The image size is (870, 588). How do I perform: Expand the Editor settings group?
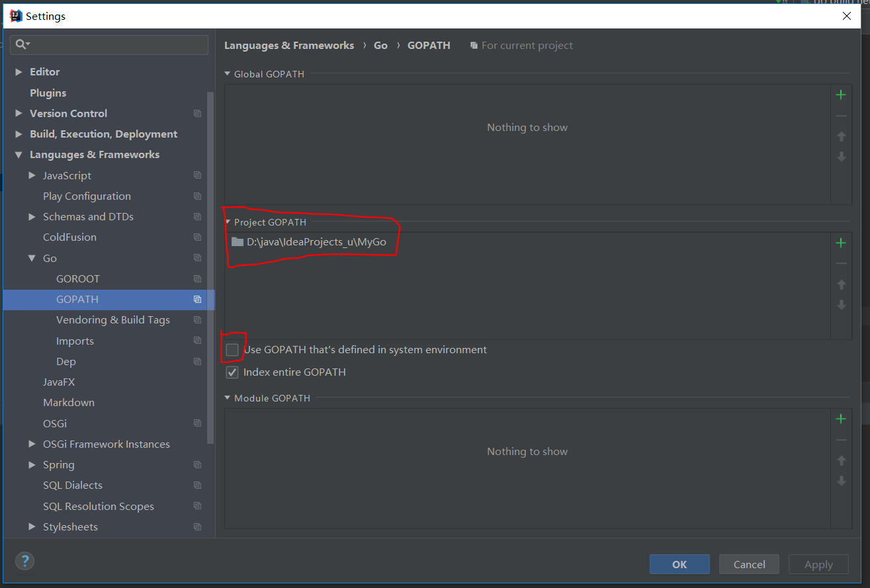tap(19, 72)
